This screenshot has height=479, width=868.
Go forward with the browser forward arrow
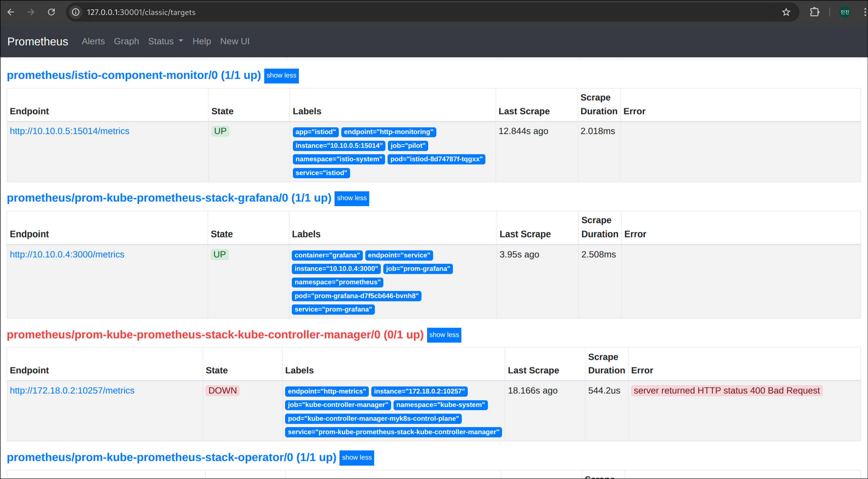click(31, 12)
